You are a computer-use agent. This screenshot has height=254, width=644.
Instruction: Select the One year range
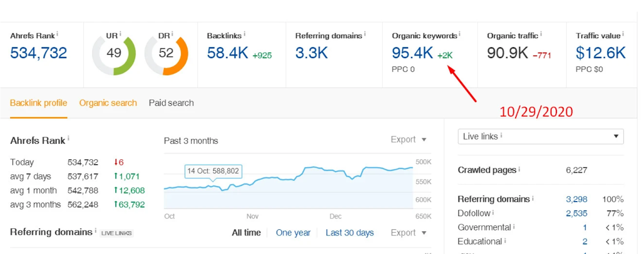[293, 233]
